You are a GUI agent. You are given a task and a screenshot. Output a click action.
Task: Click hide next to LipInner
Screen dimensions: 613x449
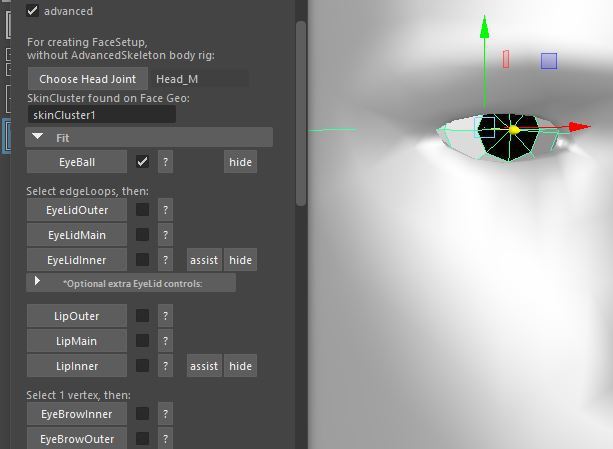(240, 366)
